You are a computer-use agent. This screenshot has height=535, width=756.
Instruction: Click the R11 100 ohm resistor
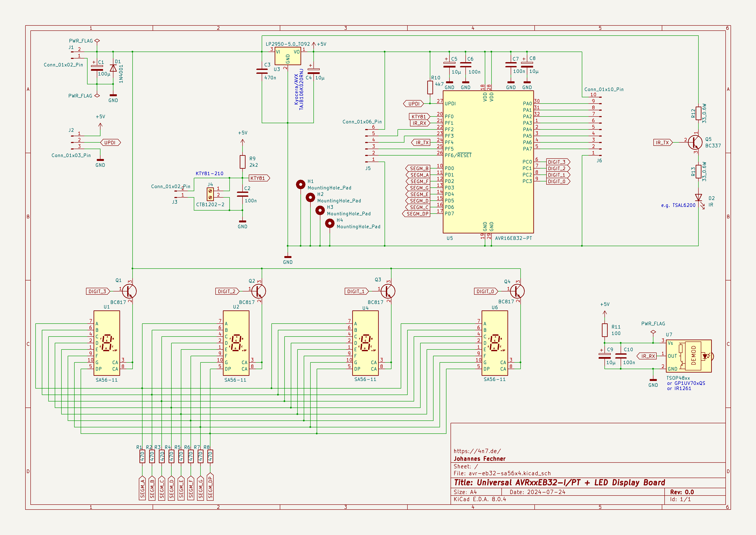(605, 330)
